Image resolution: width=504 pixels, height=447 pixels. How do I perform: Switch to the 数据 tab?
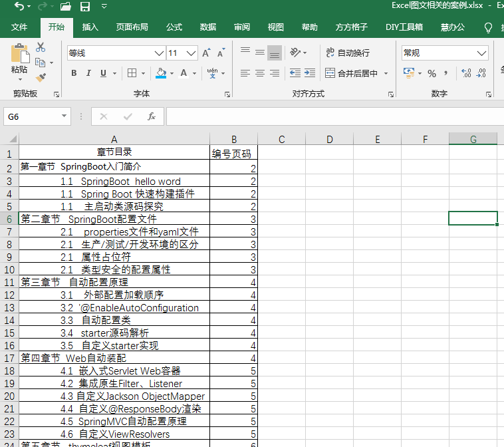click(208, 27)
